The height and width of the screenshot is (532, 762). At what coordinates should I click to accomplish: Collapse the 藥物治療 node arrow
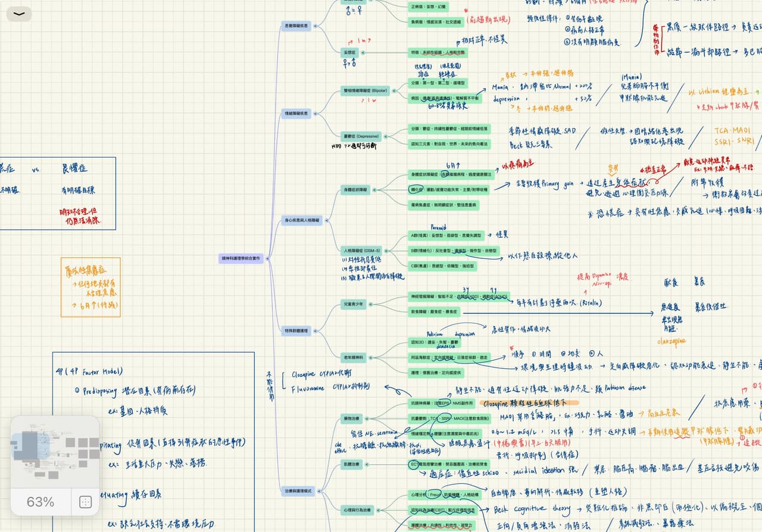pyautogui.click(x=366, y=418)
